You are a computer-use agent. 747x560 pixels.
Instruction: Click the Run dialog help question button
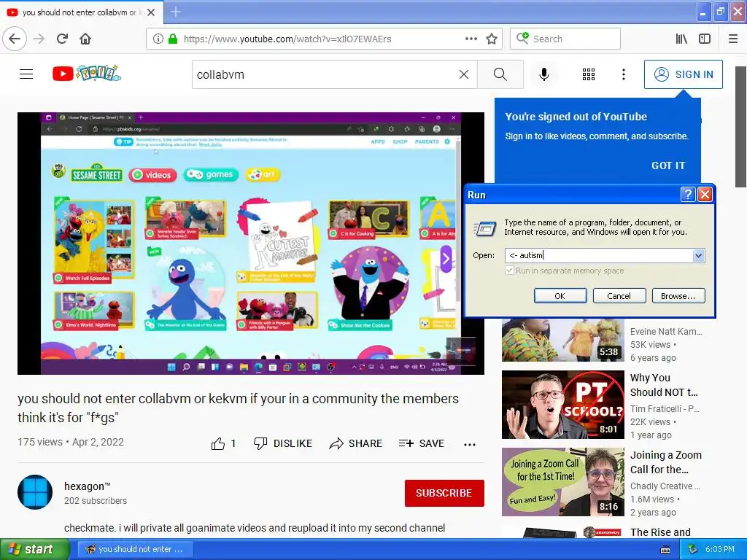[x=687, y=194]
